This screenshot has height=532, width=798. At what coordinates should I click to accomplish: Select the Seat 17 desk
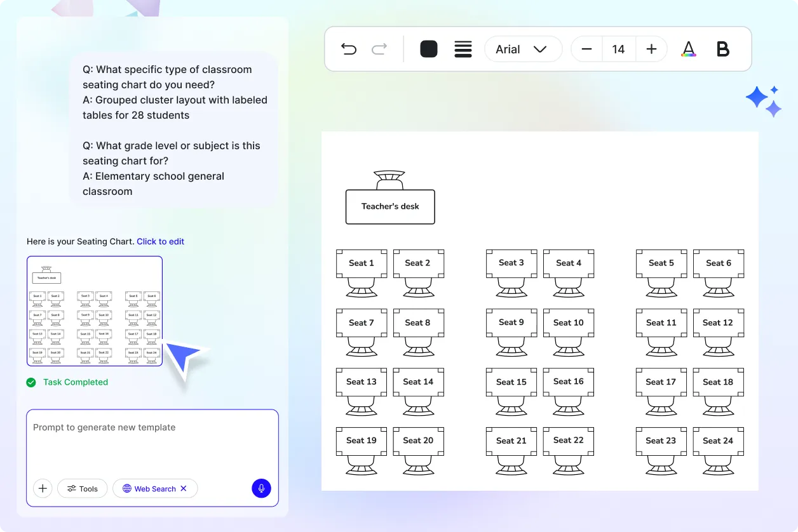point(661,382)
